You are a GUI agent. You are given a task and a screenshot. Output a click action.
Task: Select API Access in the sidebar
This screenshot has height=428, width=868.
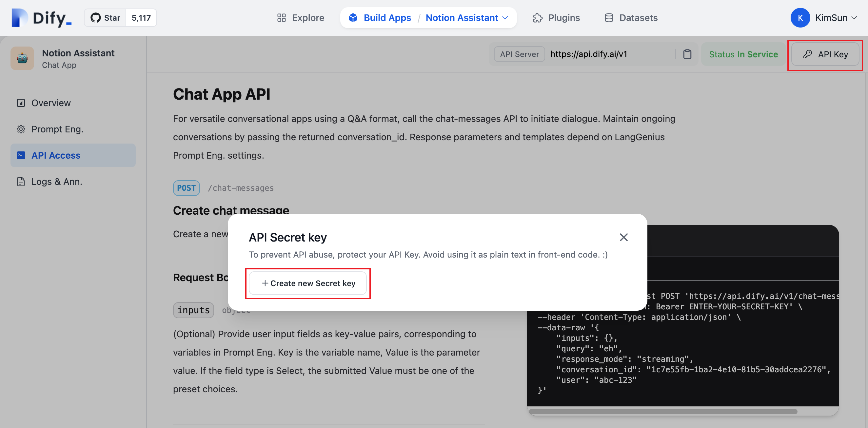click(73, 155)
